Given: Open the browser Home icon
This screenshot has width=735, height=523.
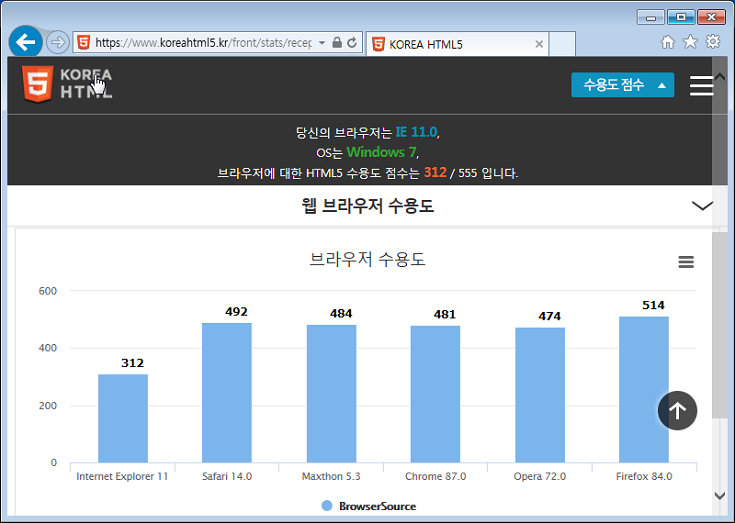Looking at the screenshot, I should pos(668,42).
